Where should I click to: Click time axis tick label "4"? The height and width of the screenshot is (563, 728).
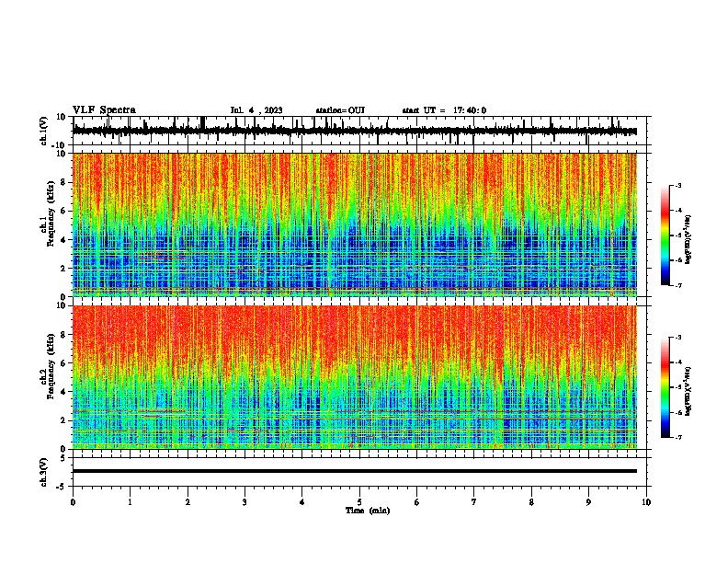pyautogui.click(x=302, y=502)
